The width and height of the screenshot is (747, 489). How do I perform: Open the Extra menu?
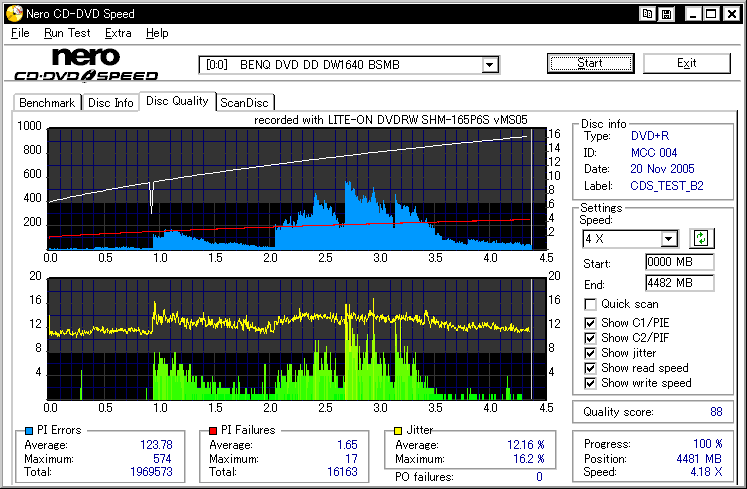[x=118, y=33]
